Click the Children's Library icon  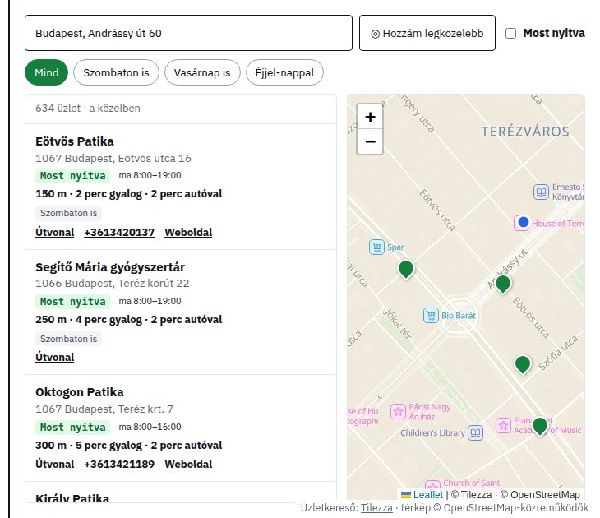[x=475, y=433]
